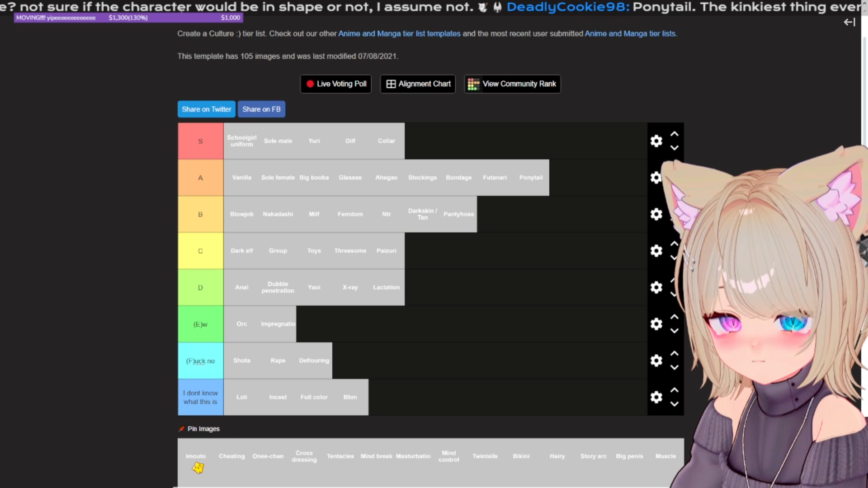Share the tier list on FB
The image size is (868, 488).
(261, 109)
